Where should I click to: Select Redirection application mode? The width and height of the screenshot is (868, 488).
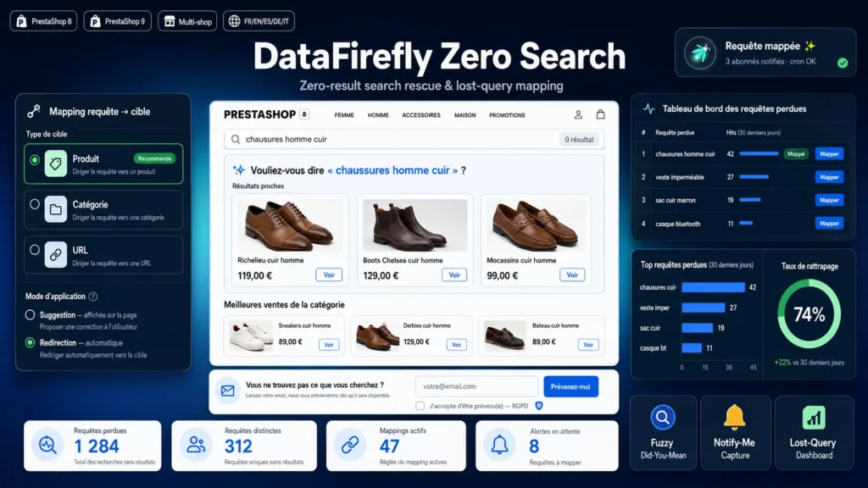(x=30, y=342)
